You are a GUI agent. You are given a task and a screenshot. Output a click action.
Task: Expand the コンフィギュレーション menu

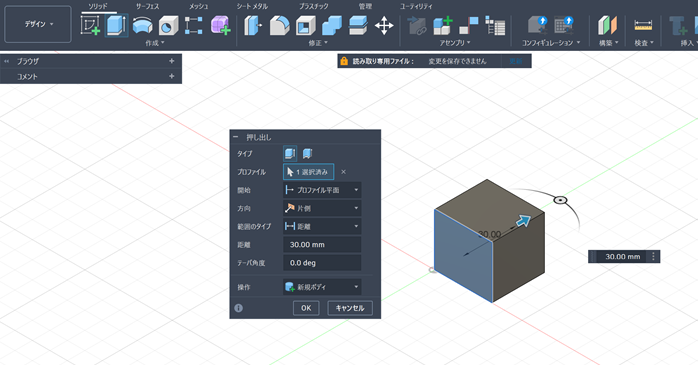551,43
